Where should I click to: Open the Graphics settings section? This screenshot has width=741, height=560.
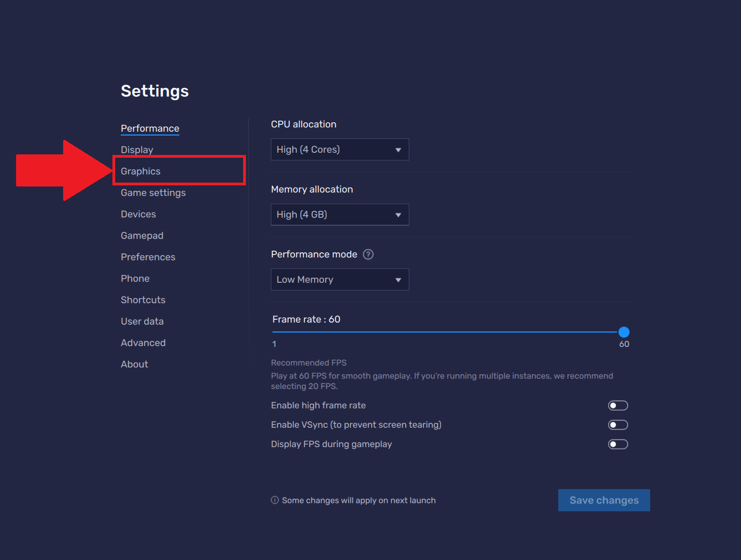pyautogui.click(x=140, y=171)
